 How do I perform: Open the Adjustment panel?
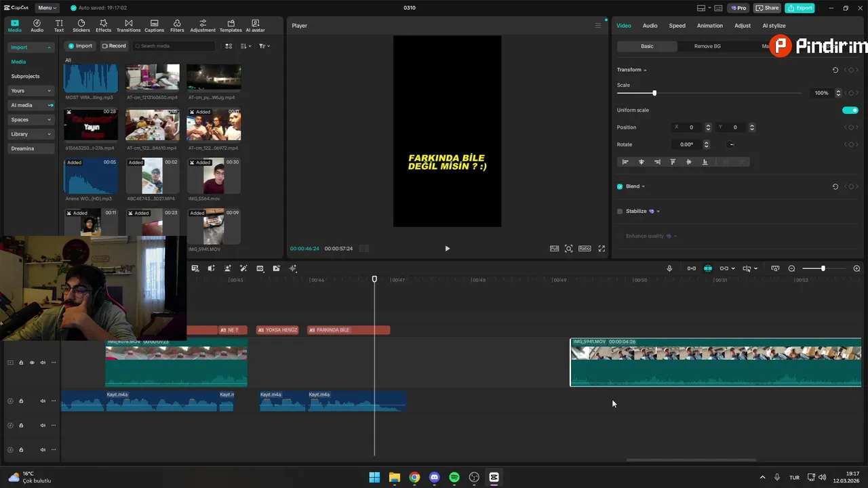[203, 26]
